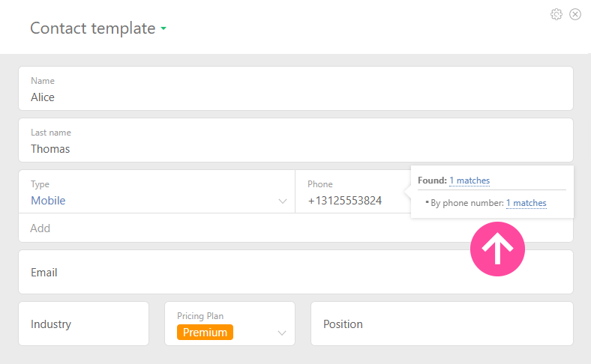Click into the Email field
The width and height of the screenshot is (591, 364).
coord(295,272)
